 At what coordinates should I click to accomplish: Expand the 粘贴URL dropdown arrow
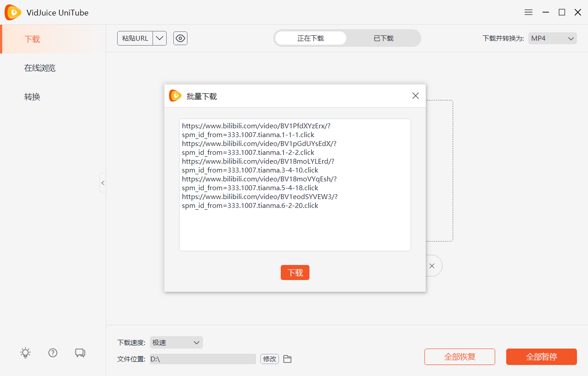click(x=160, y=38)
